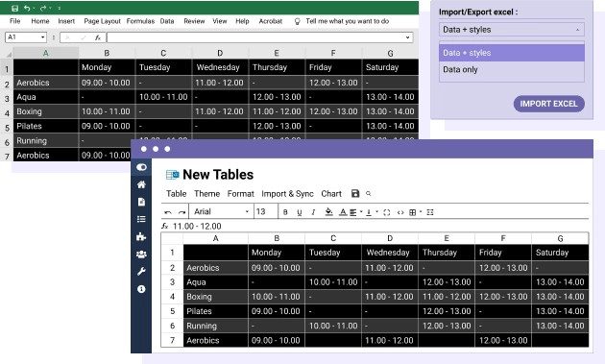The width and height of the screenshot is (605, 364).
Task: Open the users group icon in sidebar
Action: click(141, 255)
